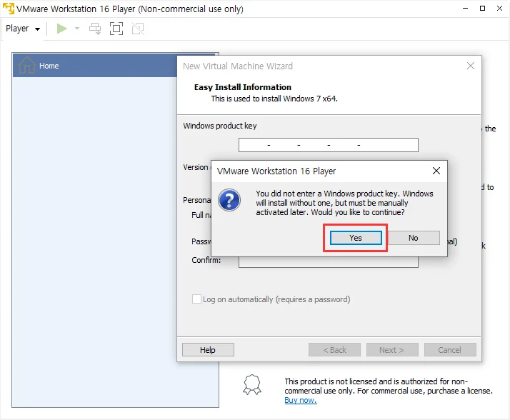Click the Windows product key field
510x420 pixels.
(328, 145)
